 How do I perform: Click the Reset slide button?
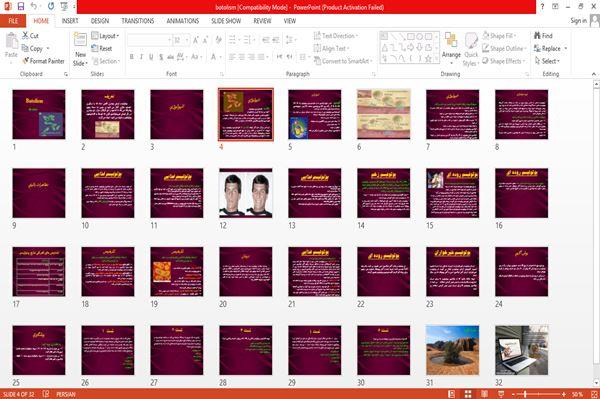102,48
